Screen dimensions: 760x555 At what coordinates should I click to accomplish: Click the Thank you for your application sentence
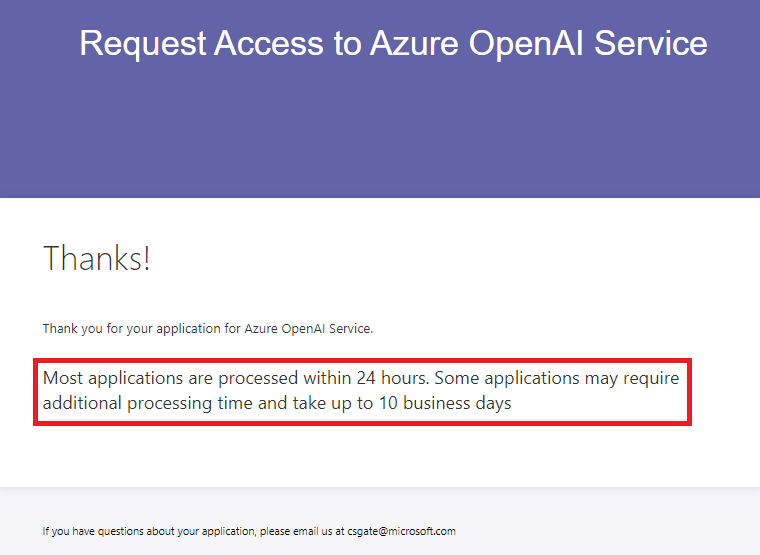[208, 329]
